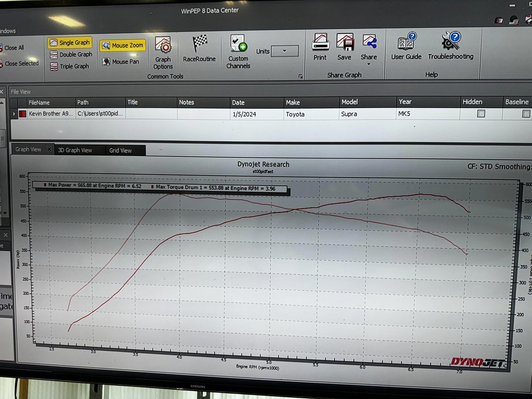Print the dyno graph
The image size is (532, 399).
click(320, 47)
